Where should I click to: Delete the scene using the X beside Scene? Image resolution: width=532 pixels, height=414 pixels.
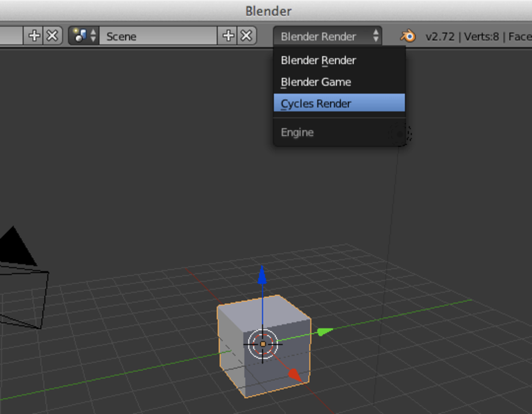tap(246, 36)
